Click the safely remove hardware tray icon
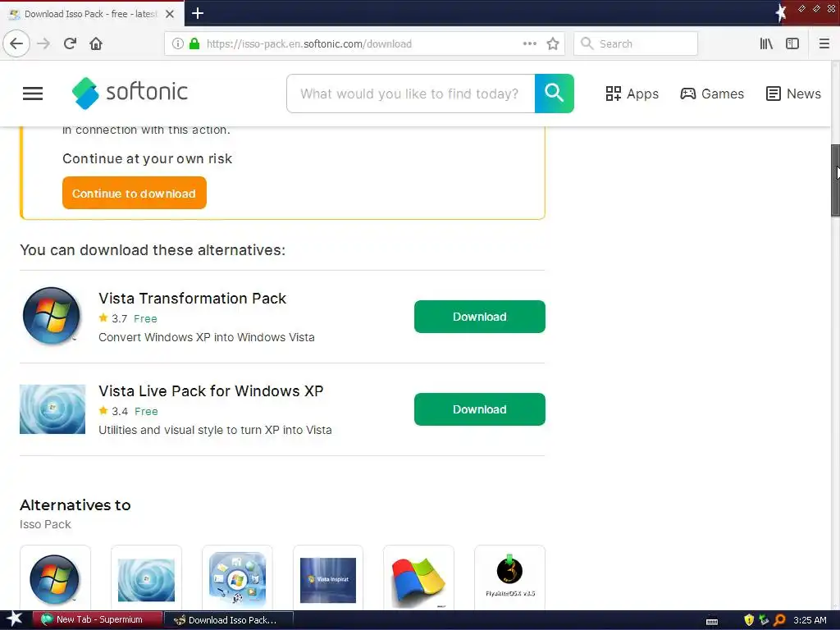The height and width of the screenshot is (630, 840). pyautogui.click(x=764, y=620)
